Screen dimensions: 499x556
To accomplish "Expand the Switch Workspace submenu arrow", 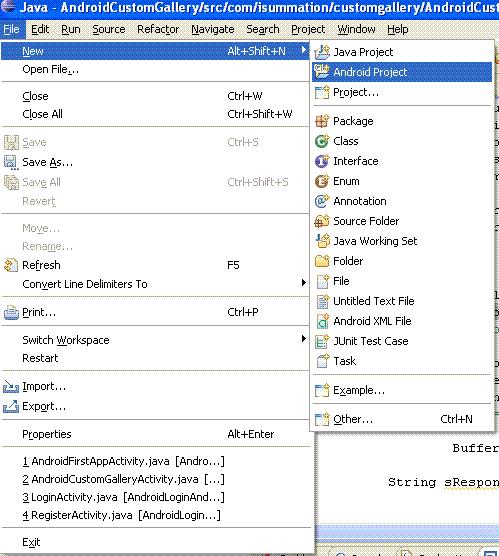I will point(304,339).
